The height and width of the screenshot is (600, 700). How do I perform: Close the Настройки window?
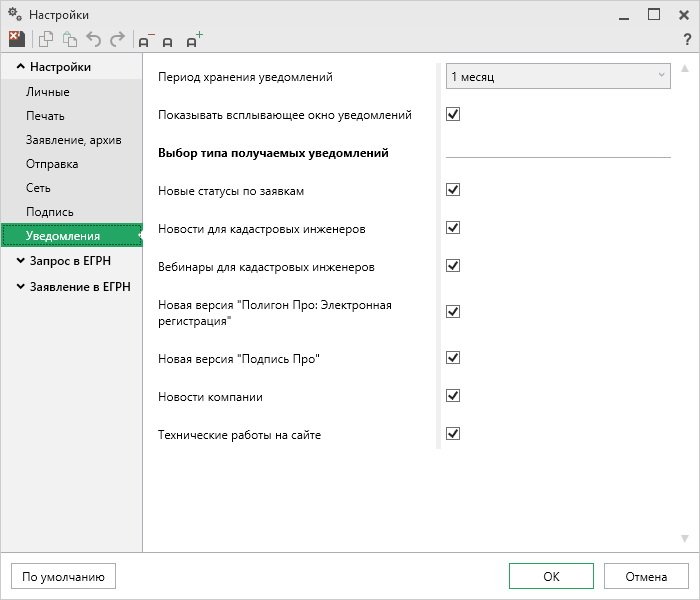point(683,15)
